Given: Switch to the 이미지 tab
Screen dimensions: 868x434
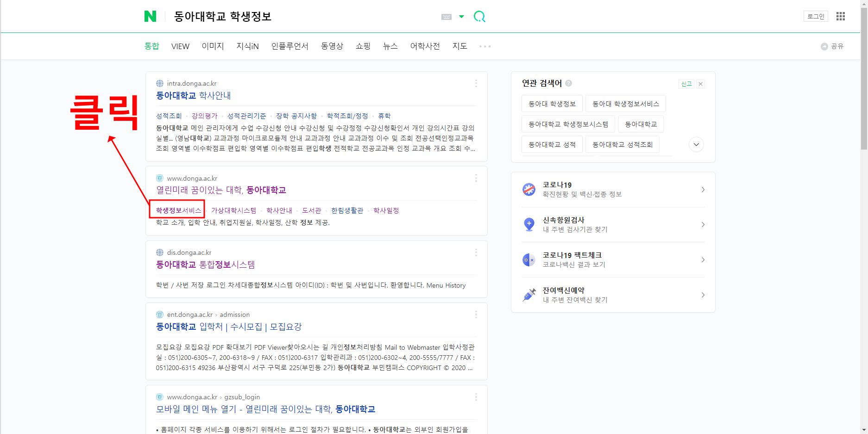Looking at the screenshot, I should (213, 46).
